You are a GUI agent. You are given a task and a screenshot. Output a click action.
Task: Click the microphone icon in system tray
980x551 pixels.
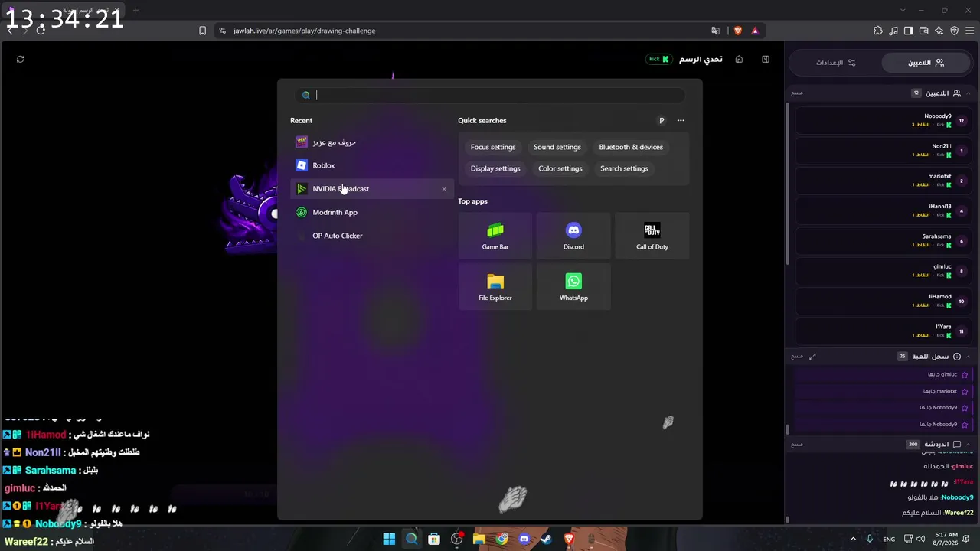pyautogui.click(x=870, y=540)
